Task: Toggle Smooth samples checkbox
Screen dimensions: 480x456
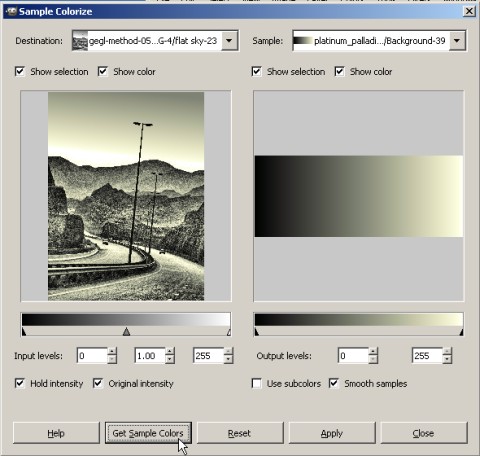Action: point(334,383)
